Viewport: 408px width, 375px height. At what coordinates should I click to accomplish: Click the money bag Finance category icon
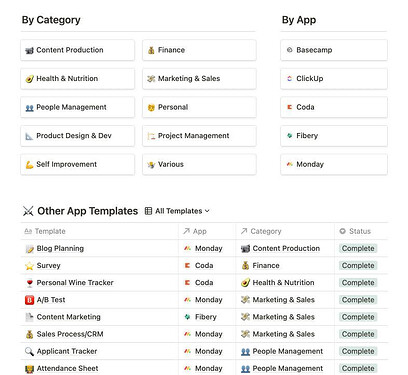[x=151, y=50]
